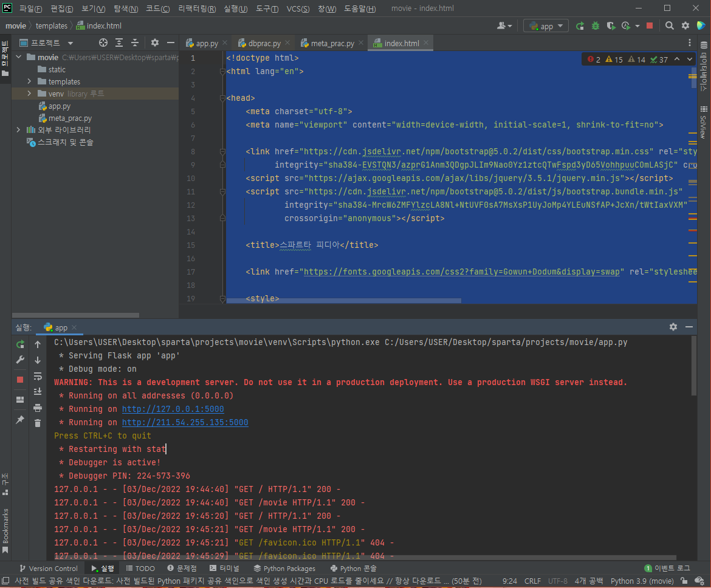Viewport: 711px width, 588px height.
Task: Select opened file locate target icon
Action: point(103,43)
